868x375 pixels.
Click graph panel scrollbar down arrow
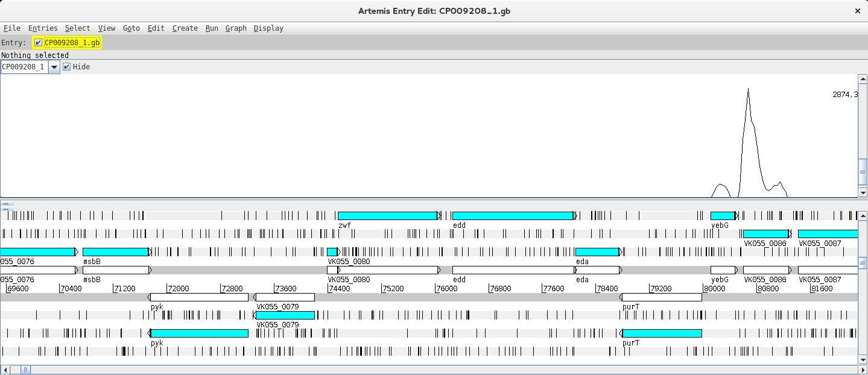point(863,192)
